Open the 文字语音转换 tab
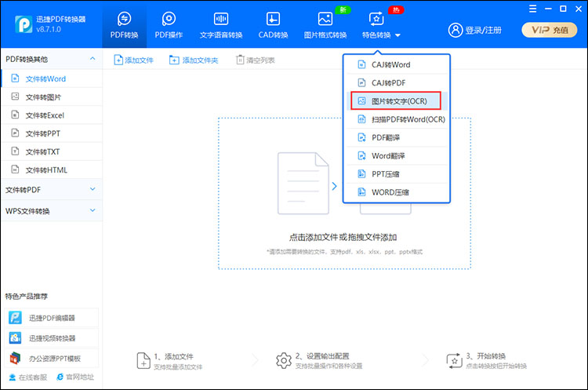Screen dimensions: 588x390 tap(221, 26)
